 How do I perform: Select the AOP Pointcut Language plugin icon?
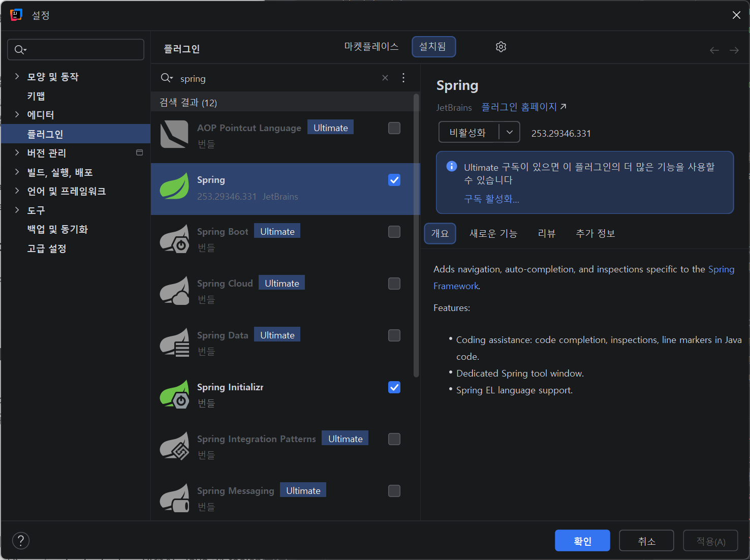point(174,135)
